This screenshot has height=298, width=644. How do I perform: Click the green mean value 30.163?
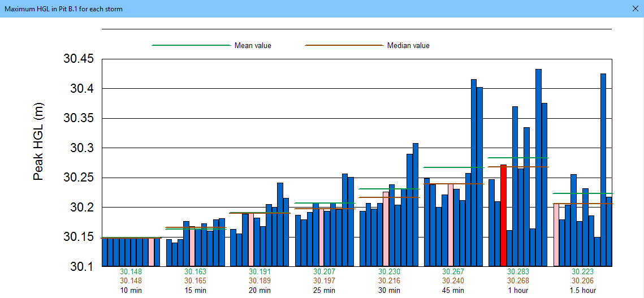pos(196,271)
